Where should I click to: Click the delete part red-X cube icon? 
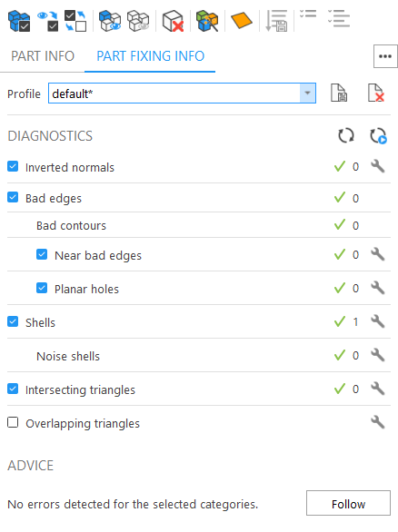[x=173, y=21]
